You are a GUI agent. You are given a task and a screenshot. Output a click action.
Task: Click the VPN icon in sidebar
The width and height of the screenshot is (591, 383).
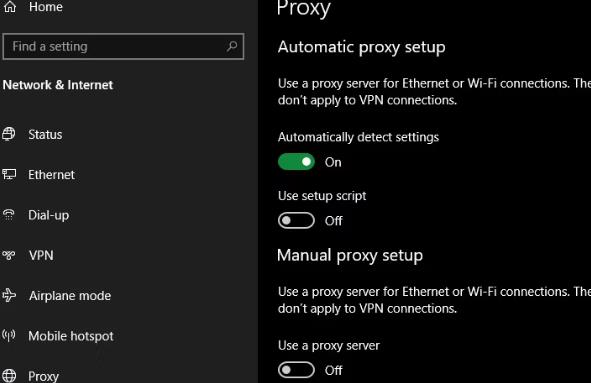pyautogui.click(x=9, y=255)
